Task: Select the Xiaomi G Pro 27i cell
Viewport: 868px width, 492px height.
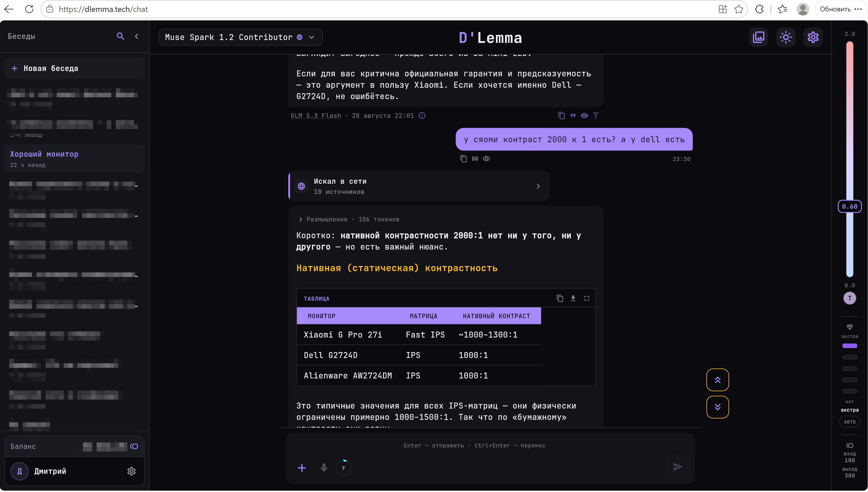Action: 343,335
